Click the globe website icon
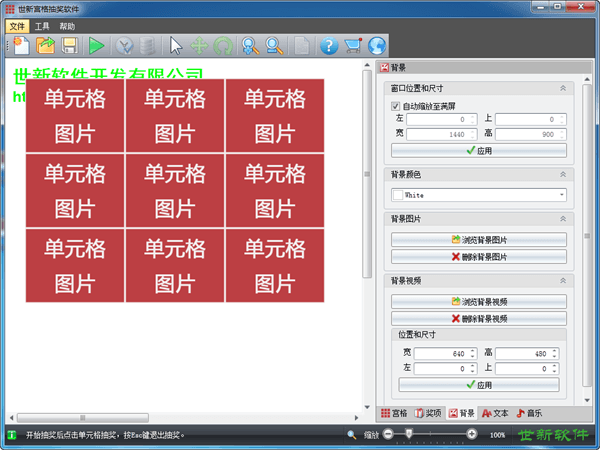This screenshot has width=600, height=450. [x=376, y=45]
